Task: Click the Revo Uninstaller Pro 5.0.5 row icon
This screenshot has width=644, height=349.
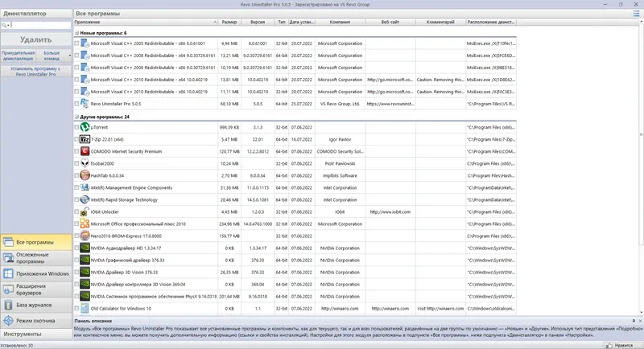Action: tap(85, 104)
